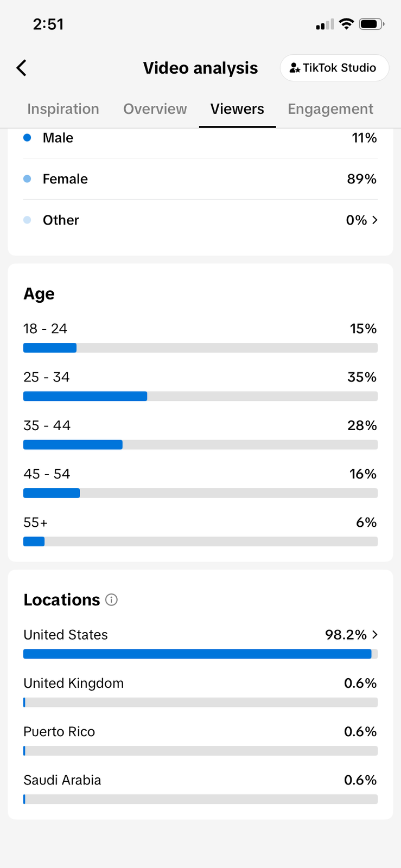Switch to the Inspiration tab
401x868 pixels.
[x=63, y=109]
